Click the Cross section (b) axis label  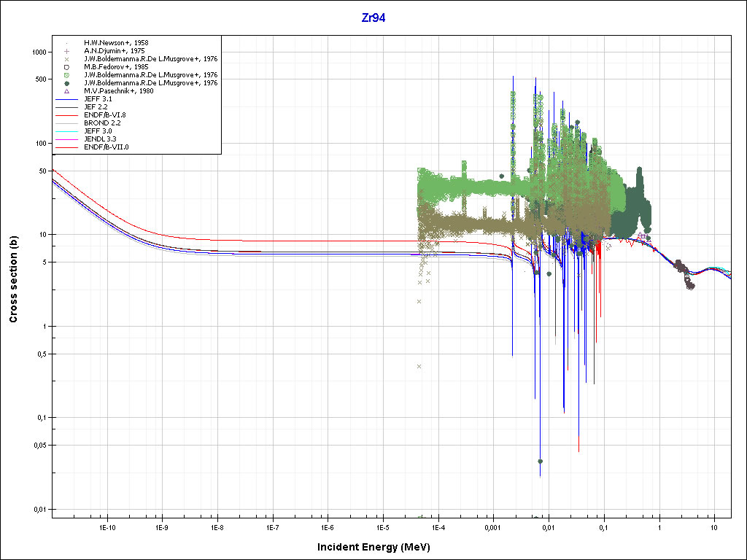[13, 280]
